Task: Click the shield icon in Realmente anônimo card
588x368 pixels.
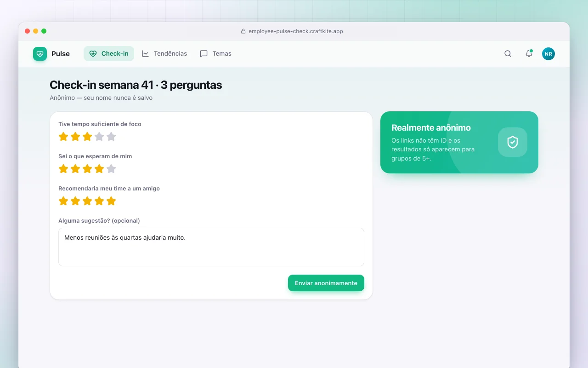Action: coord(513,142)
